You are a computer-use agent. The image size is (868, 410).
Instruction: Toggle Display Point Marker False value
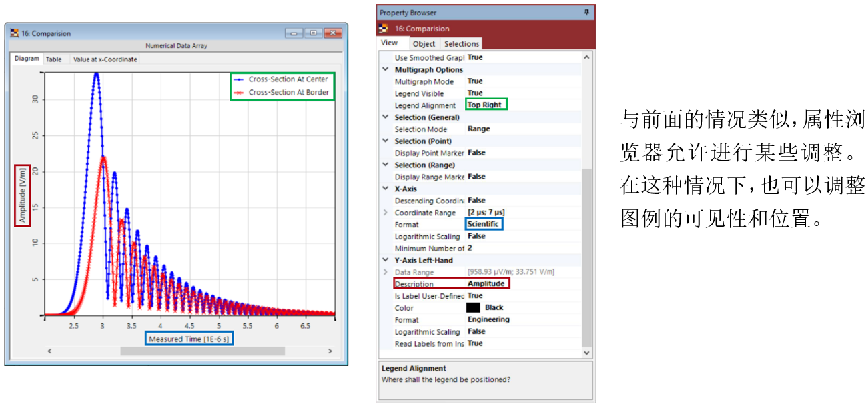(476, 153)
